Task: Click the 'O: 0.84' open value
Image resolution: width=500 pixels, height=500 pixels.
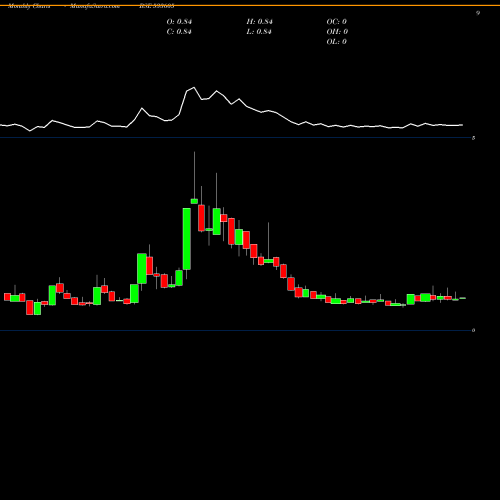Action: coord(179,22)
